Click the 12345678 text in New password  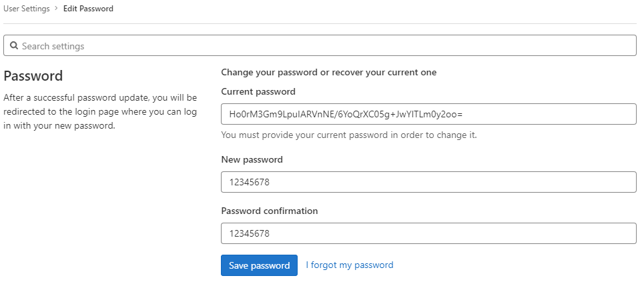click(x=250, y=182)
